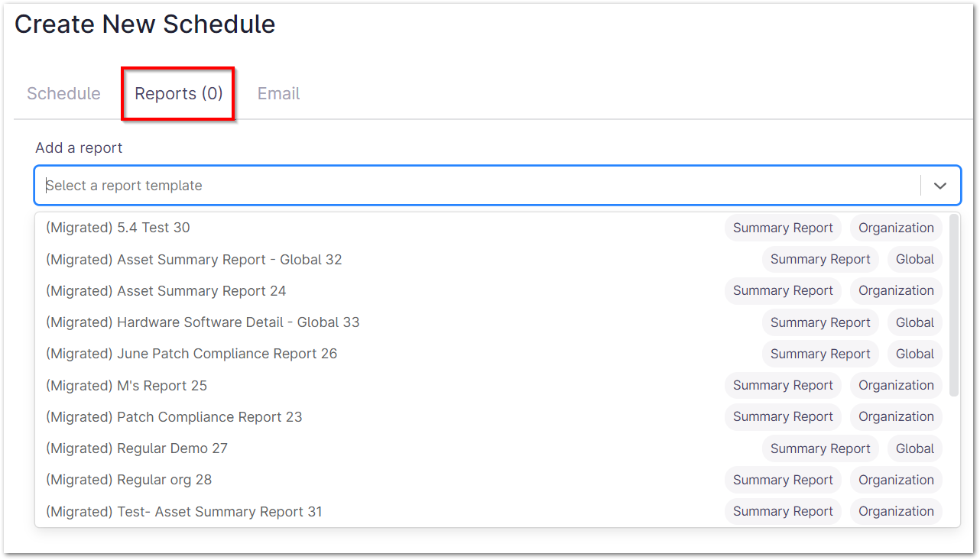Open the Email tab

[278, 93]
